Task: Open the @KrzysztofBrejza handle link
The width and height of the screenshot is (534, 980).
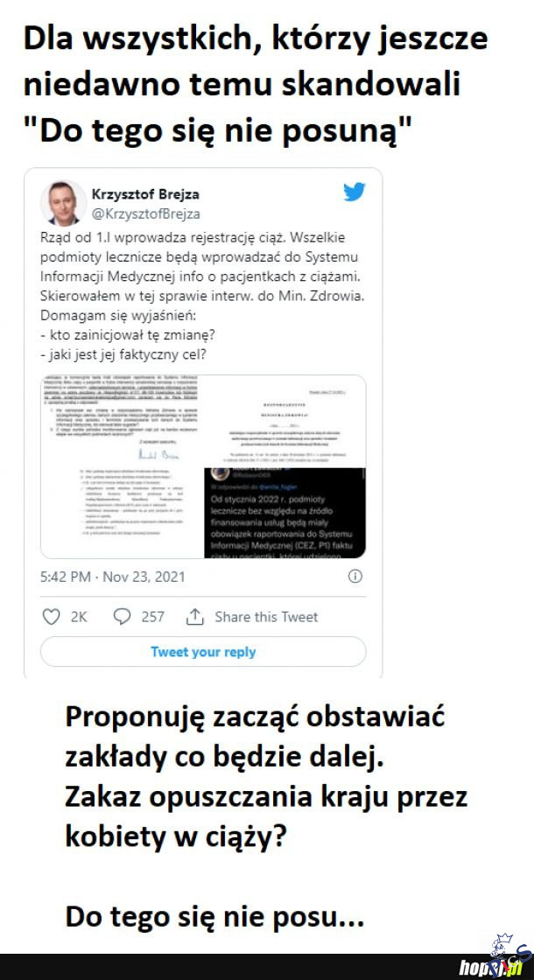Action: pyautogui.click(x=146, y=213)
